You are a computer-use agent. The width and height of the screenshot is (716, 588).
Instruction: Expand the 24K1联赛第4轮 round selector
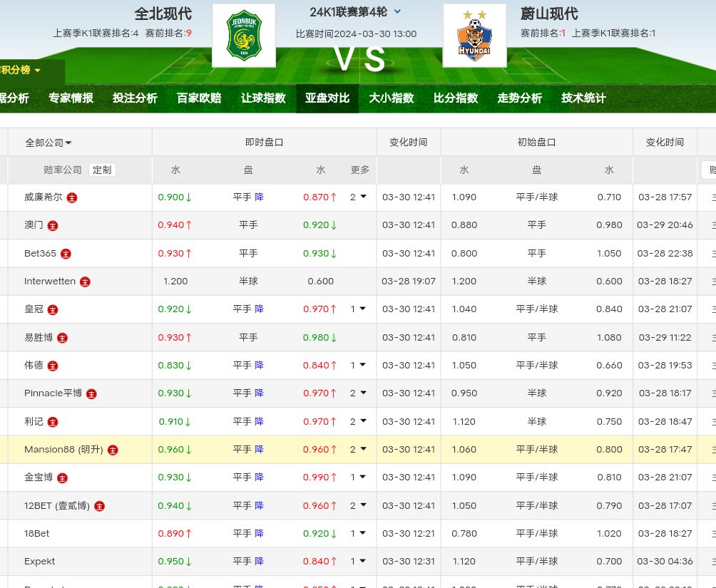[397, 11]
